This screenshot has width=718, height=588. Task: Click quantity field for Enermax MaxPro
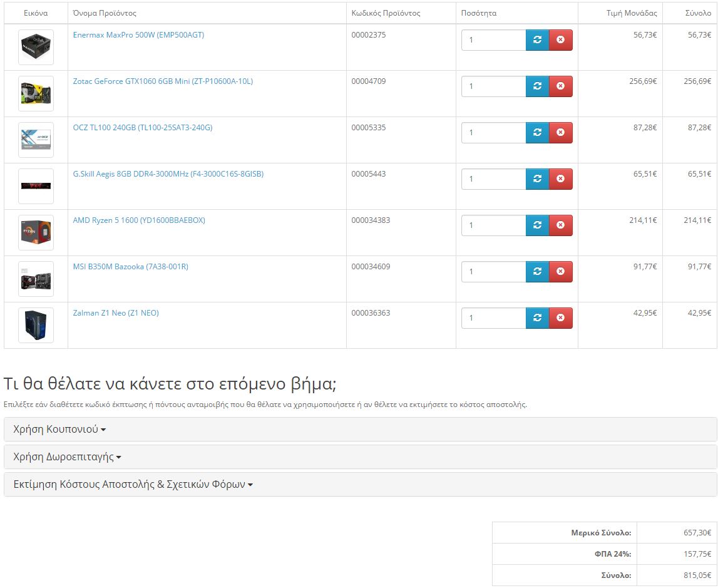(494, 40)
